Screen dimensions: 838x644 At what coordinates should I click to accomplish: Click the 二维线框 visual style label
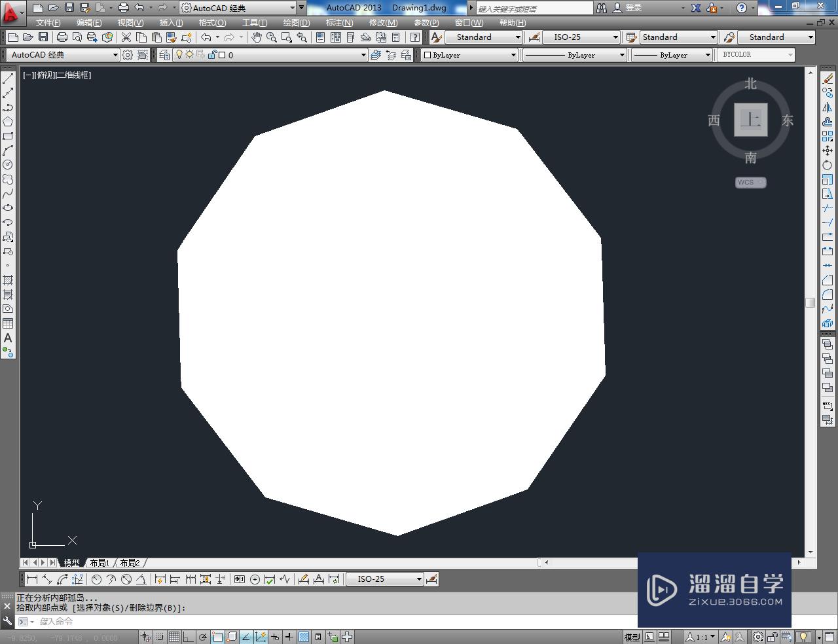coord(73,75)
